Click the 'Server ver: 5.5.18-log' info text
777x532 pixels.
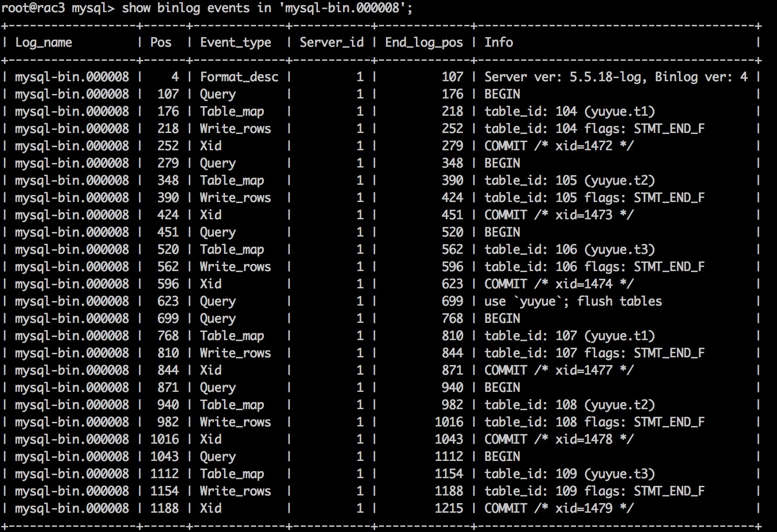[565, 77]
